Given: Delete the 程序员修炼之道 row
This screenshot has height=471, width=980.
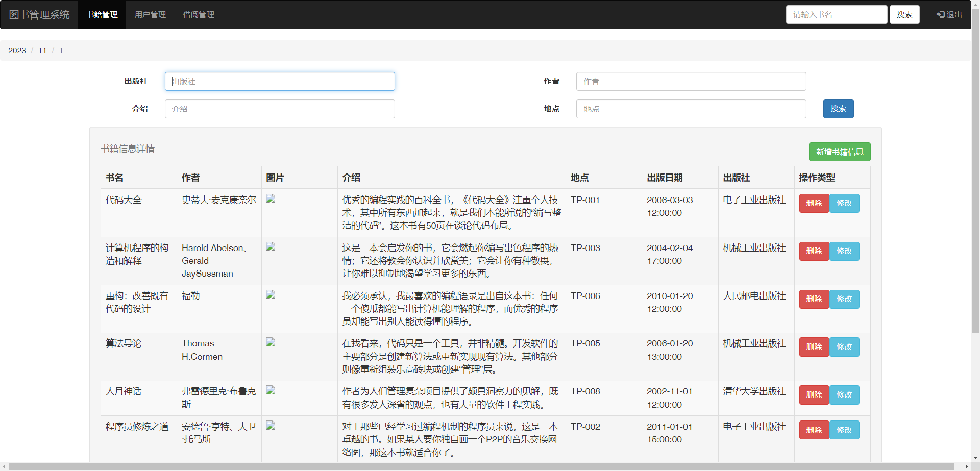Looking at the screenshot, I should (x=814, y=430).
